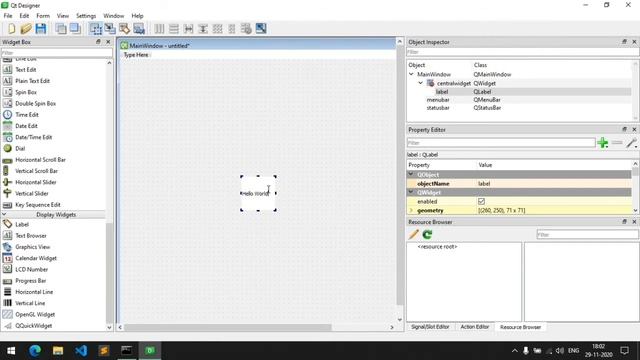
Task: Open the Windows Start menu
Action: click(x=11, y=350)
